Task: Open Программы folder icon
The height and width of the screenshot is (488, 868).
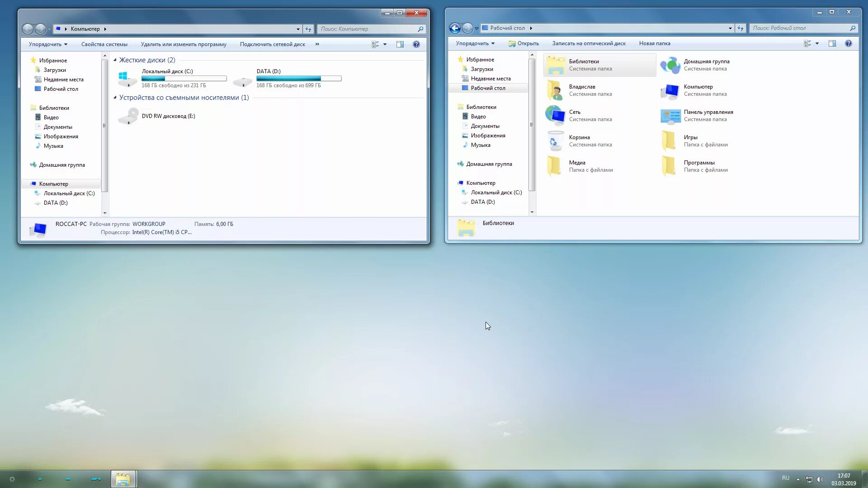Action: click(669, 166)
